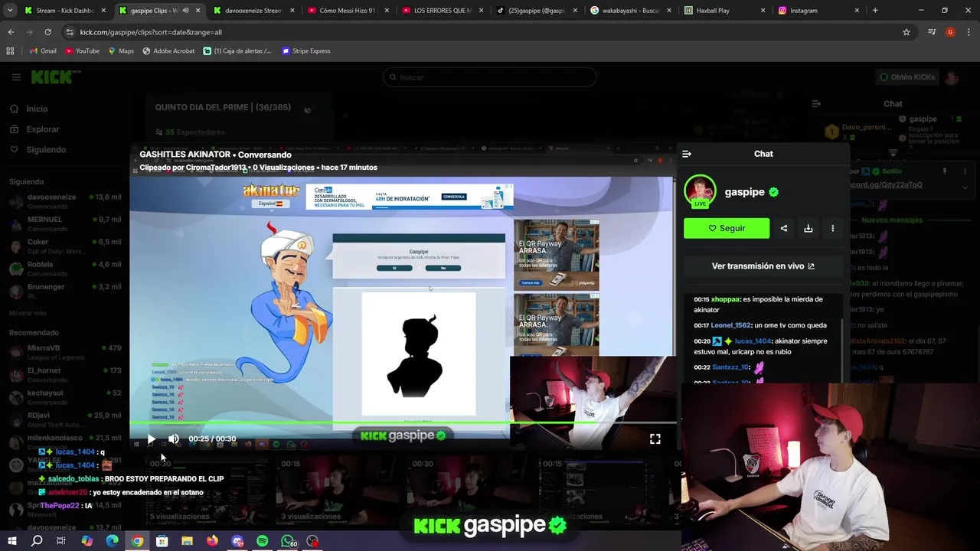Viewport: 980px width, 551px height.
Task: Open kechaysol recommended channel
Action: tap(65, 396)
